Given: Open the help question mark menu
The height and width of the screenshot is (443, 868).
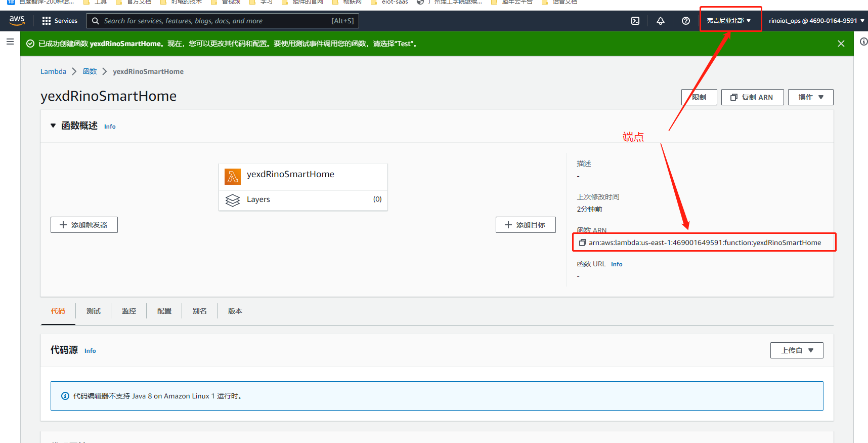Looking at the screenshot, I should coord(686,21).
